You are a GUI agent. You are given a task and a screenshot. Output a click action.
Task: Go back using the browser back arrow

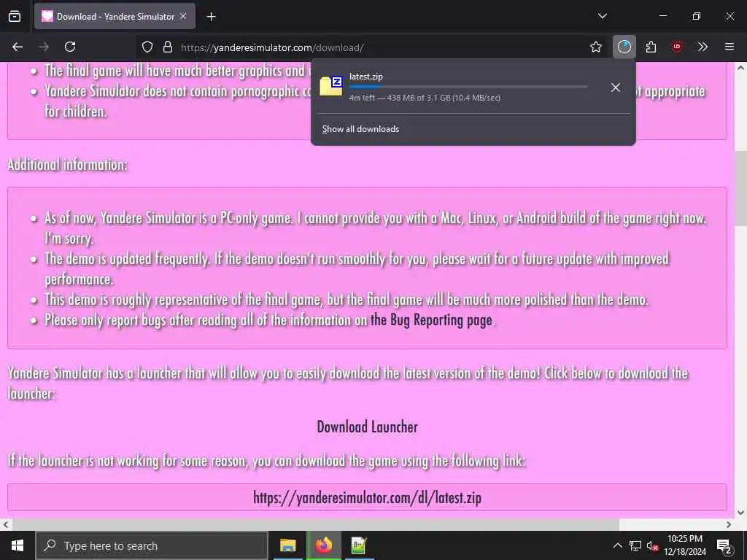coord(18,47)
